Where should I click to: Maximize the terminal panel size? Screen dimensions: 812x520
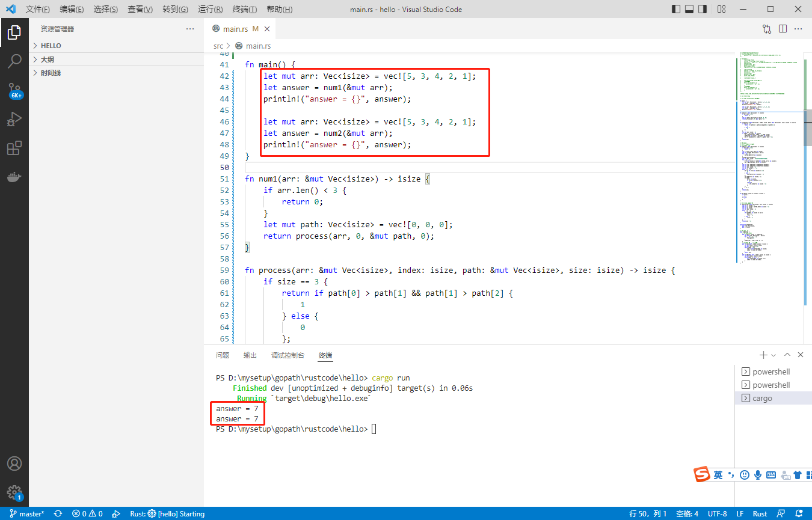tap(787, 355)
